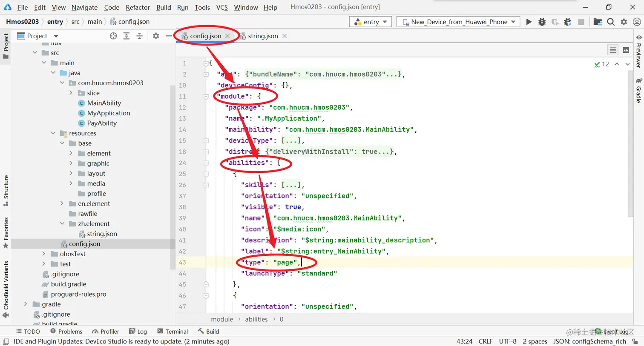The width and height of the screenshot is (644, 346).
Task: Click the UTF-8 encoding in status bar
Action: click(x=508, y=342)
